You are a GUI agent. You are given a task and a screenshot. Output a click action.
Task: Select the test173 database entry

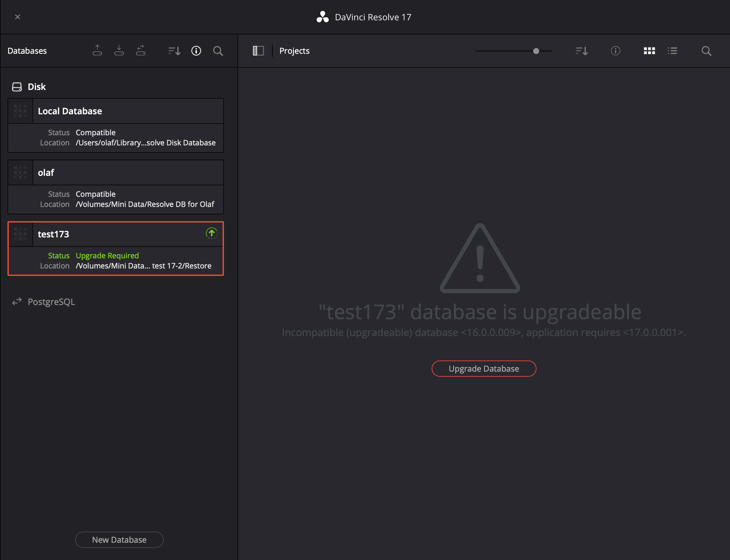[x=116, y=249]
